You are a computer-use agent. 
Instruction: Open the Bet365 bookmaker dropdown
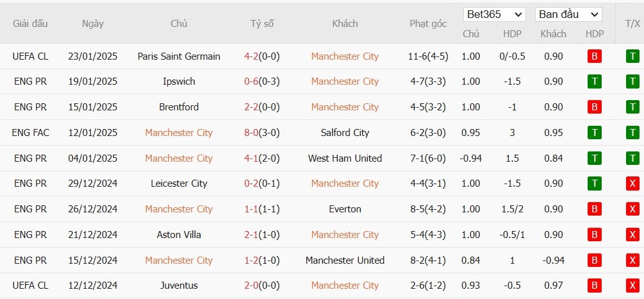[x=494, y=14]
